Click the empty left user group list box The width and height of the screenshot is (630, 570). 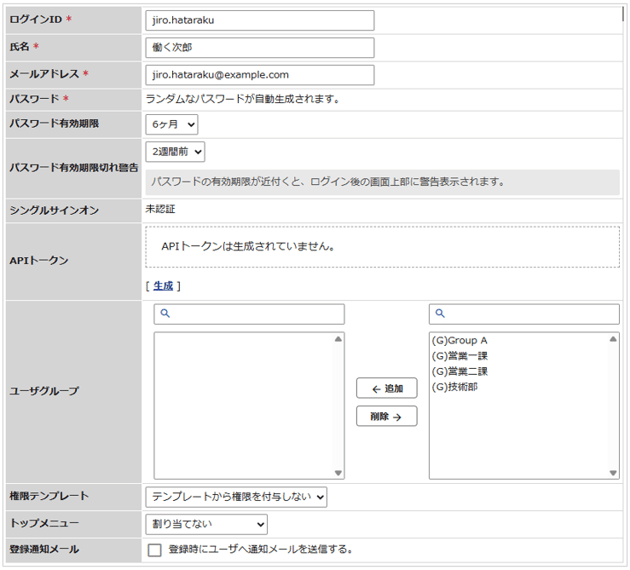pyautogui.click(x=249, y=406)
